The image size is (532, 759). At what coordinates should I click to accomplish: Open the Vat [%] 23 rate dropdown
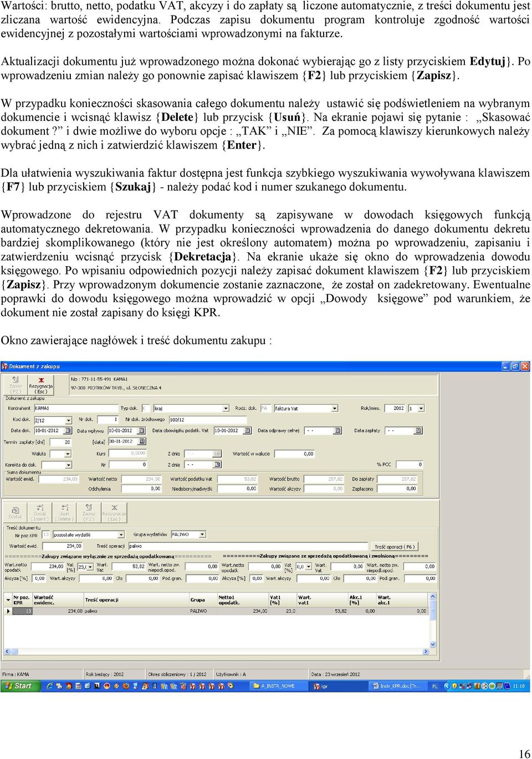pos(90,567)
